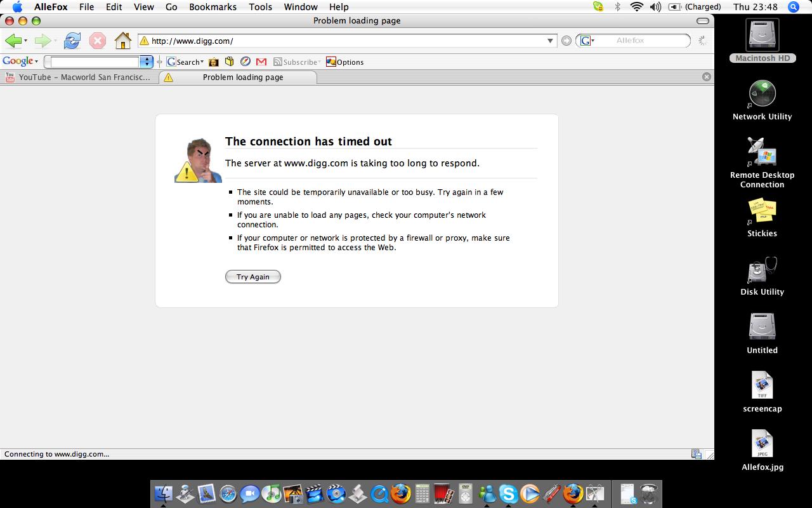Screen dimensions: 812x508
Task: Select Remote Desktop Connection desktop icon
Action: click(762, 163)
